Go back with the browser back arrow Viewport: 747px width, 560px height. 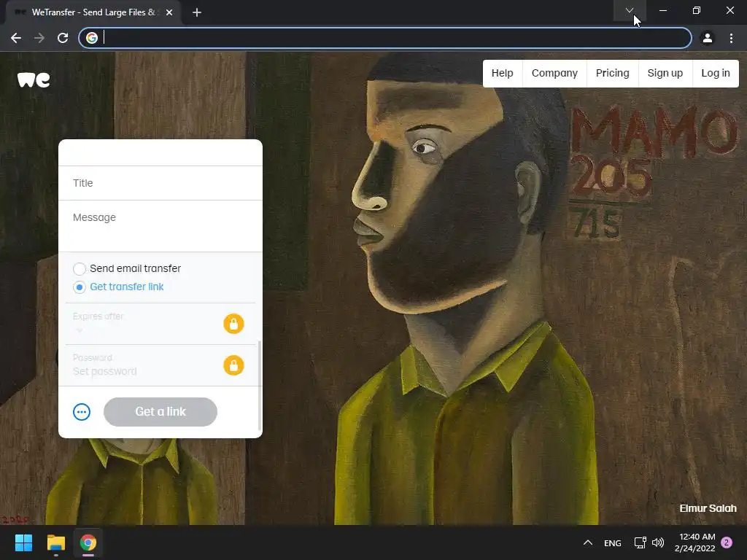[16, 38]
